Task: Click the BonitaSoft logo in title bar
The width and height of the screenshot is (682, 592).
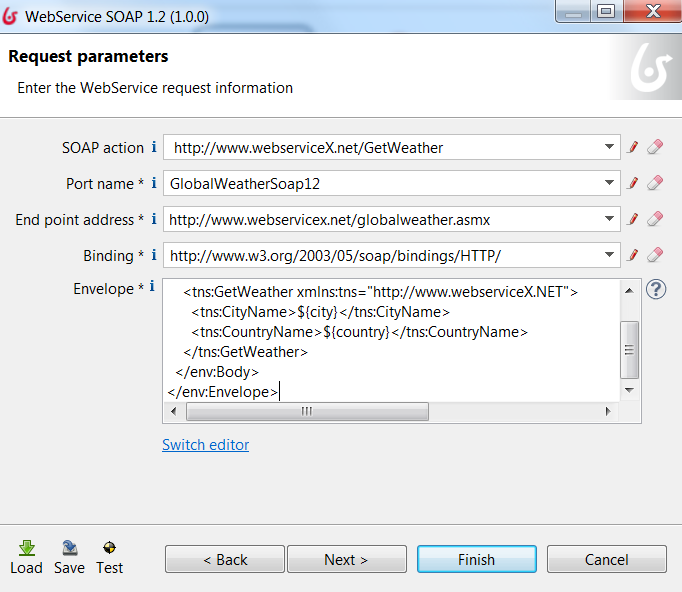Action: coord(10,17)
